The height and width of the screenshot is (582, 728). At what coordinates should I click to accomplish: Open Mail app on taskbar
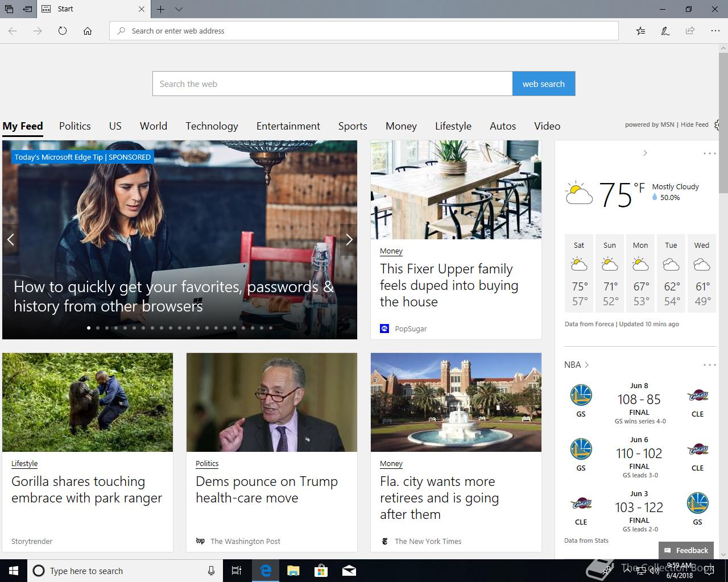point(349,571)
